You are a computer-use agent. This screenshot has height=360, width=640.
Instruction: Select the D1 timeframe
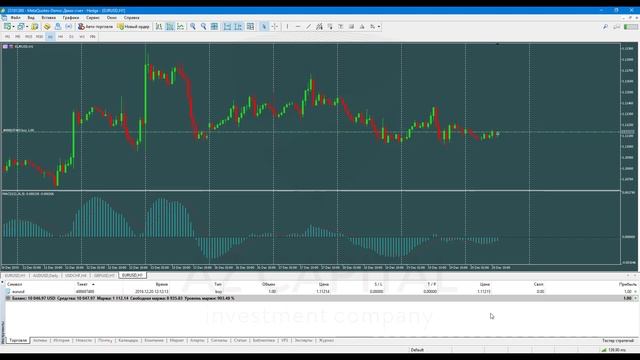click(x=71, y=37)
